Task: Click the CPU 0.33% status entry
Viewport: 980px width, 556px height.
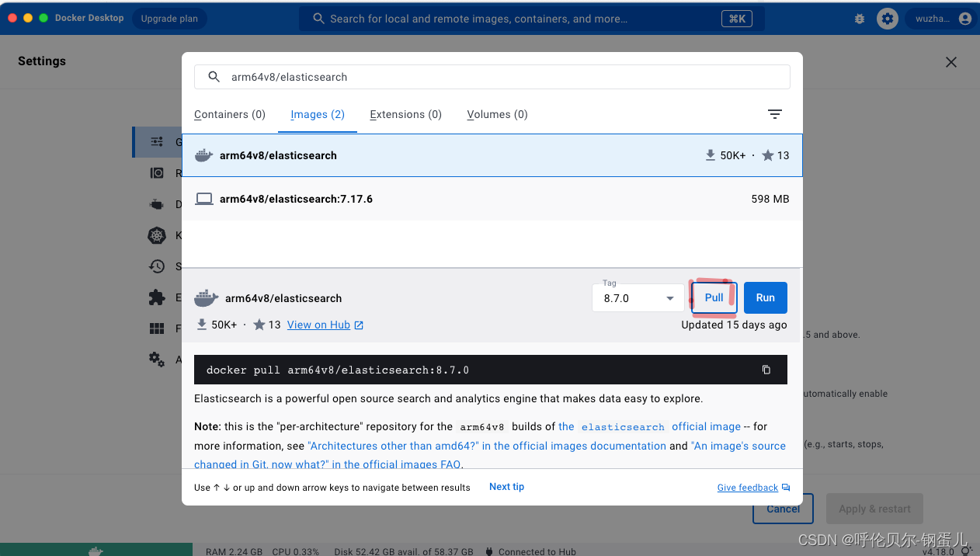Action: tap(295, 551)
